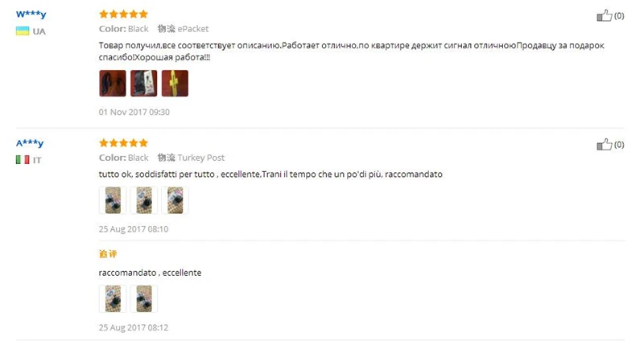Click the Turkey Post shipping label

(x=200, y=158)
